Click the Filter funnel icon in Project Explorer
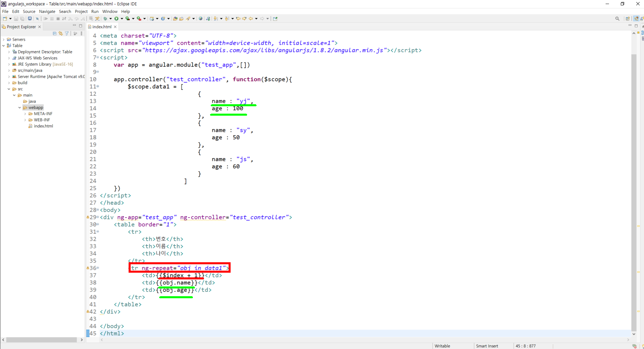 click(x=67, y=33)
